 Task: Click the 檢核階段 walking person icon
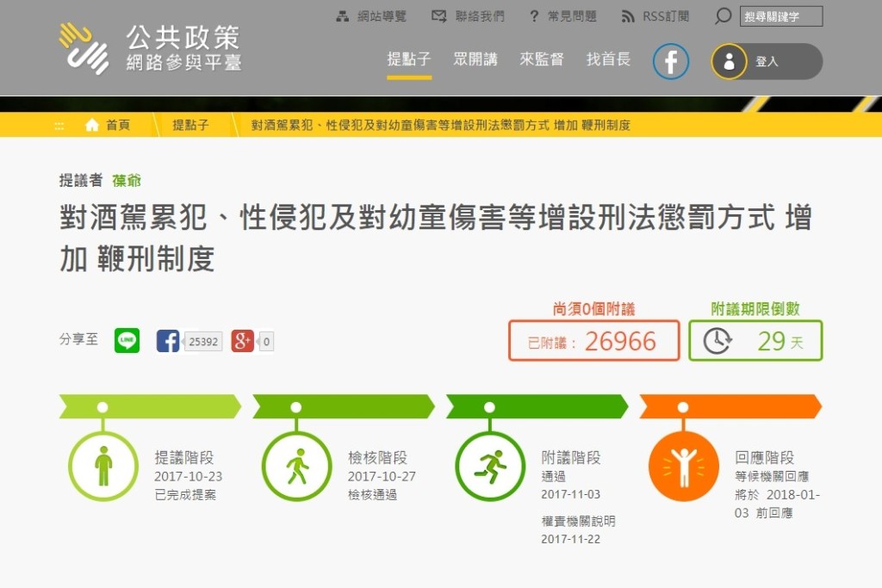click(x=296, y=466)
